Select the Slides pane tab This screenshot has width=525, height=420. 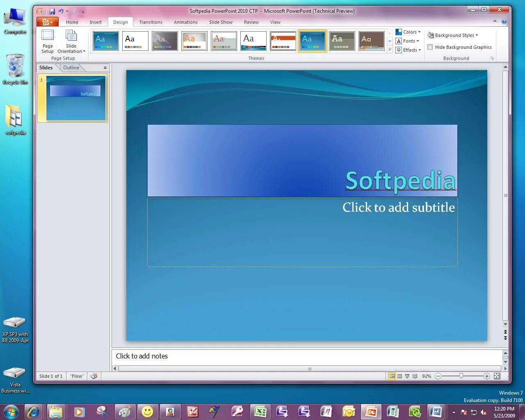(x=46, y=68)
